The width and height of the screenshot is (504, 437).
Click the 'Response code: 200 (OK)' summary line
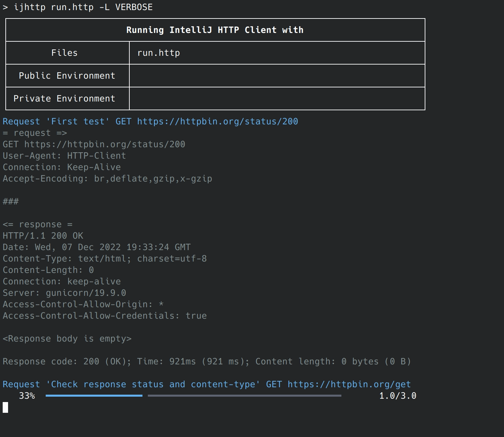pos(207,361)
